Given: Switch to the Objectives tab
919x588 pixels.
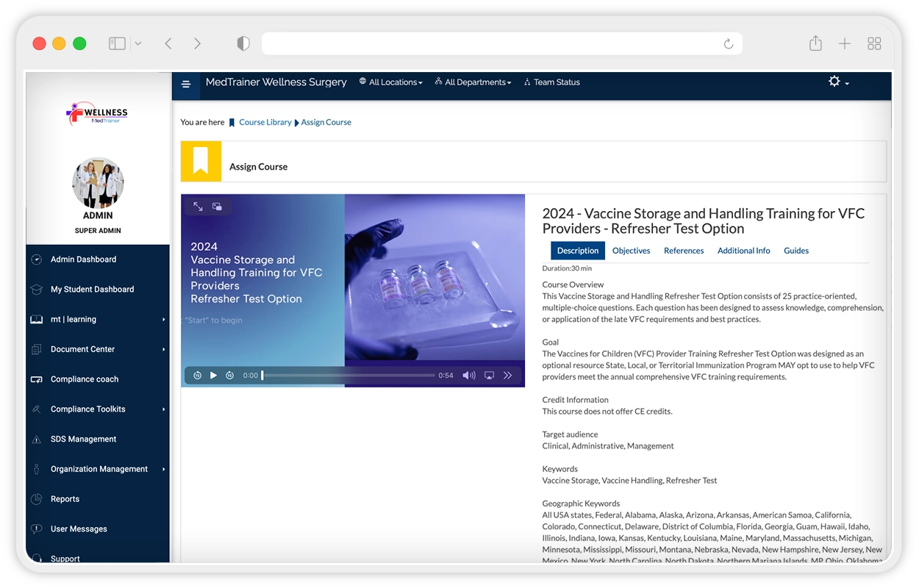Looking at the screenshot, I should click(631, 251).
